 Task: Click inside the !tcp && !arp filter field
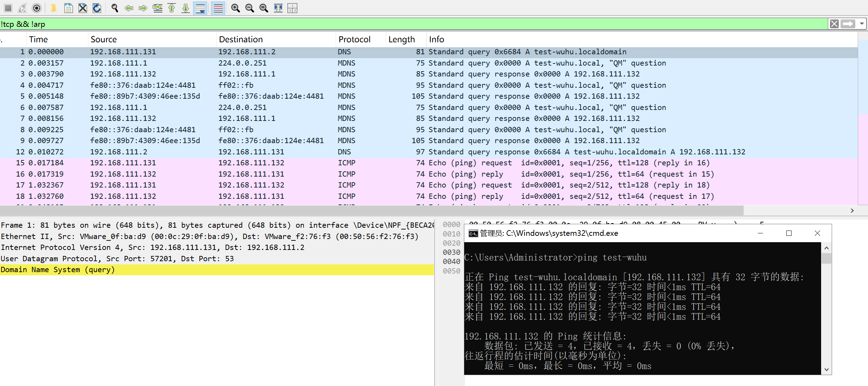[x=387, y=24]
